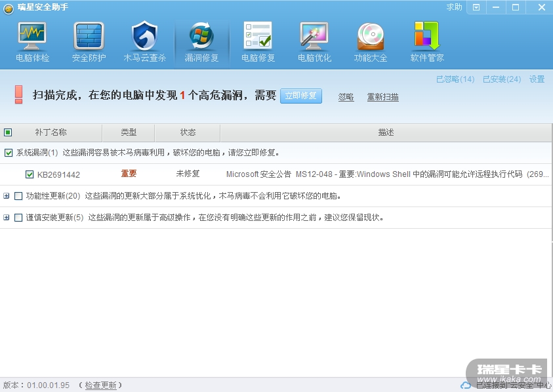Click the 检查更新 check update link

[x=100, y=385]
